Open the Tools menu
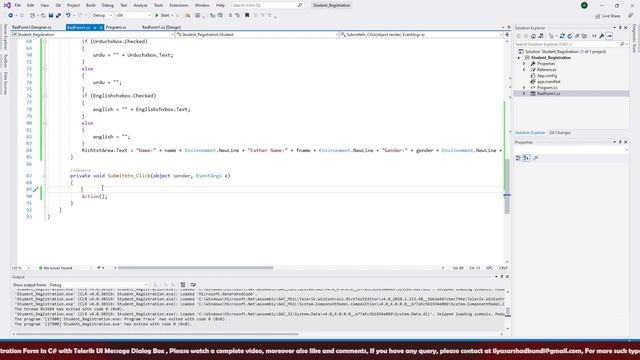This screenshot has width=640, height=360. click(158, 5)
